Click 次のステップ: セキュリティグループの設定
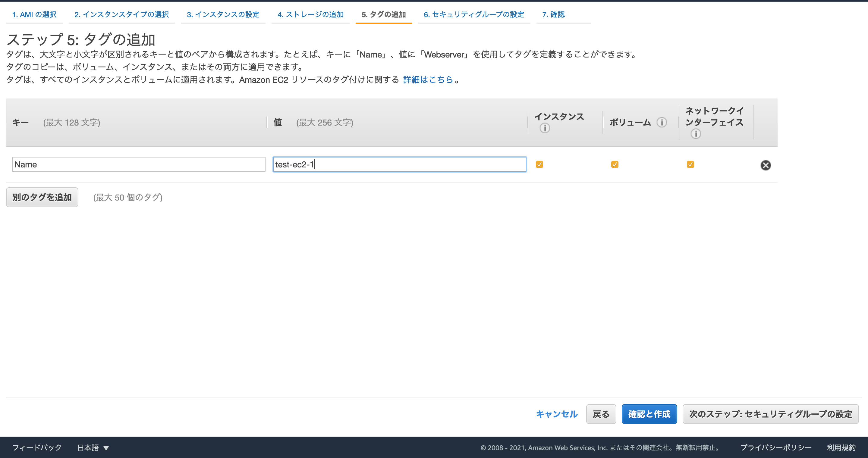Screen dimensions: 868x458 [770, 414]
